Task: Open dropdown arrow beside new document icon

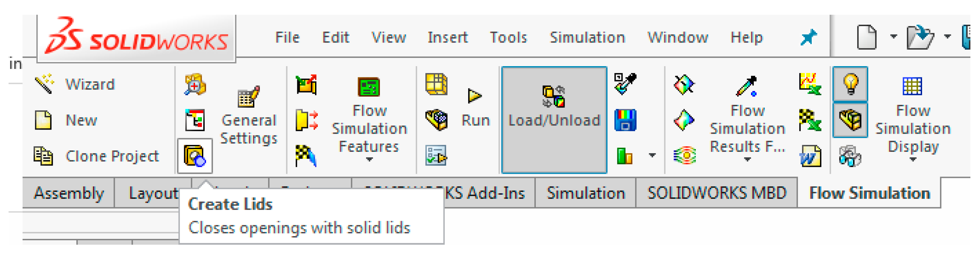Action: pyautogui.click(x=894, y=37)
